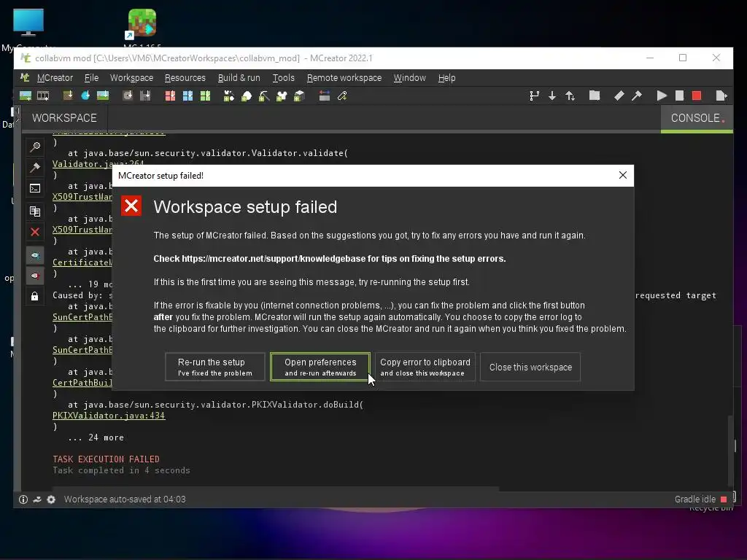Screen dimensions: 747x560
Task: Close the MCreator setup failed dialog
Action: click(623, 175)
